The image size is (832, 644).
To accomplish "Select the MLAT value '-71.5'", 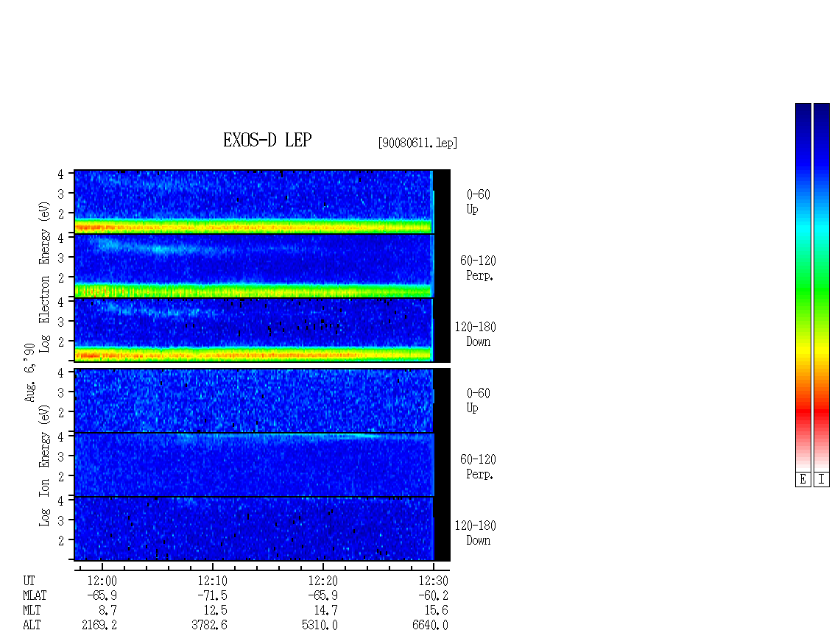I will (212, 595).
